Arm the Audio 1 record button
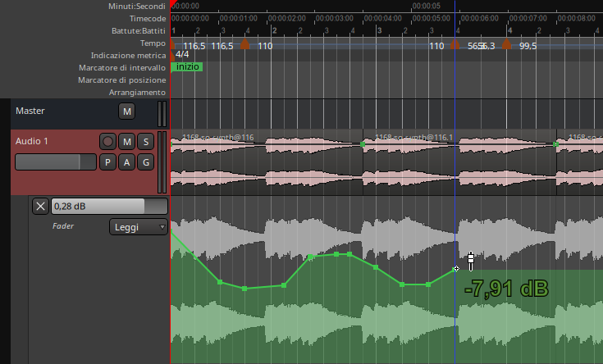Image resolution: width=603 pixels, height=364 pixels. point(107,142)
